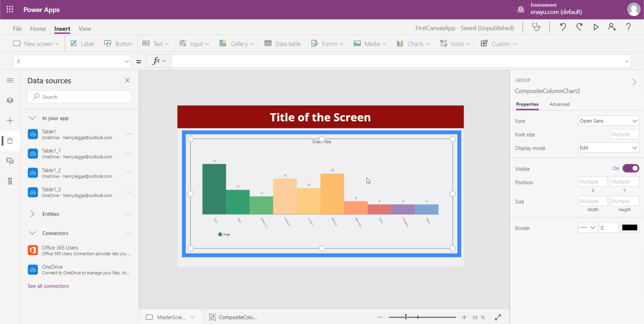Undo the last action
644x324 pixels.
(563, 27)
